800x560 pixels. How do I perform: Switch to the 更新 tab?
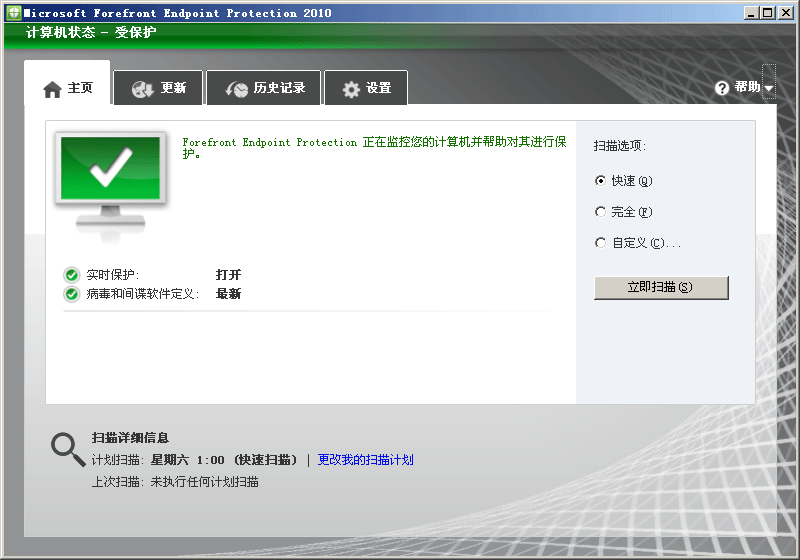(172, 88)
